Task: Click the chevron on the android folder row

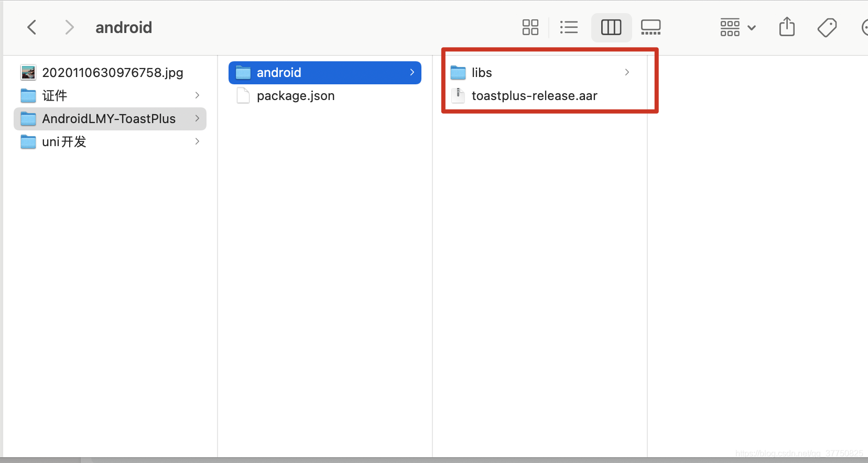Action: pyautogui.click(x=412, y=72)
